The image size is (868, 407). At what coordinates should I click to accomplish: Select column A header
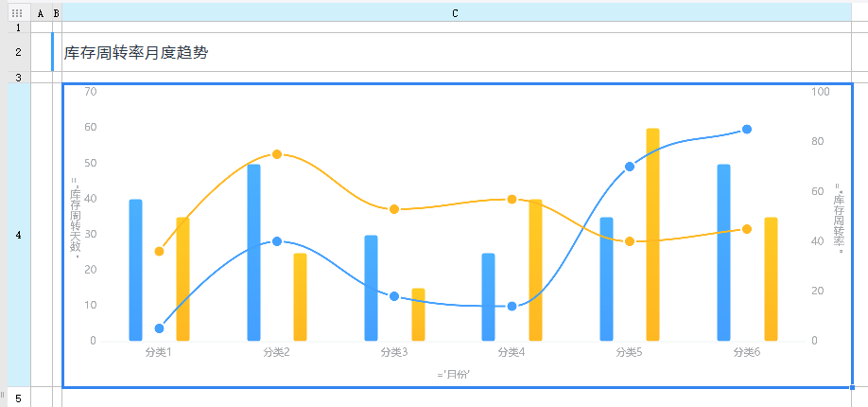(x=41, y=13)
